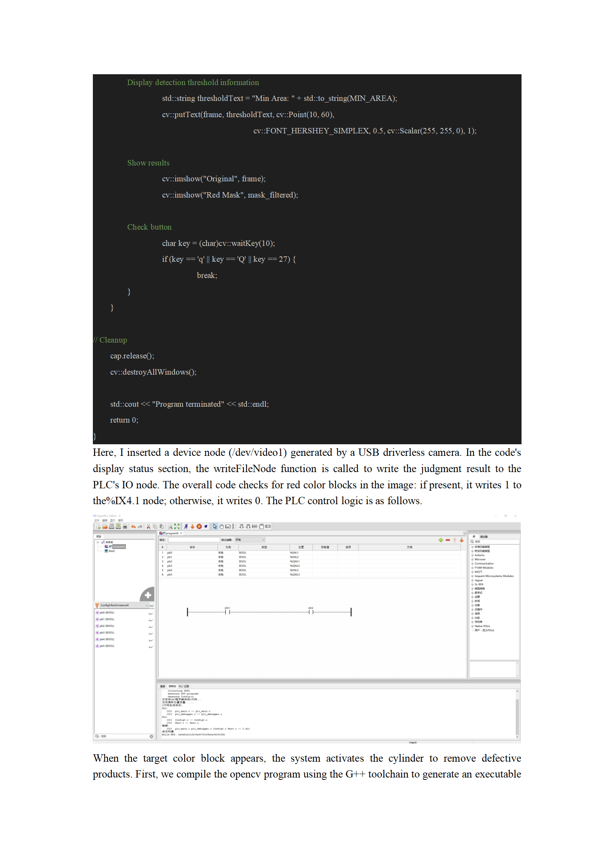The height and width of the screenshot is (868, 614).
Task: Select Res0 in the project tree
Action: point(111,551)
